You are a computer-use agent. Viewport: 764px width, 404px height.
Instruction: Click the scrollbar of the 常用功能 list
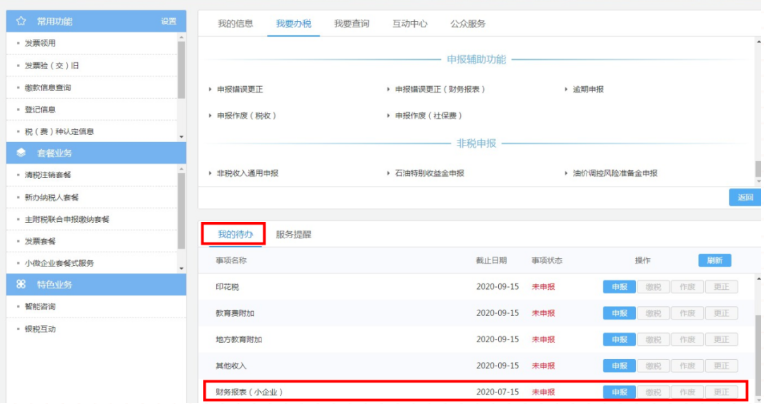181,70
